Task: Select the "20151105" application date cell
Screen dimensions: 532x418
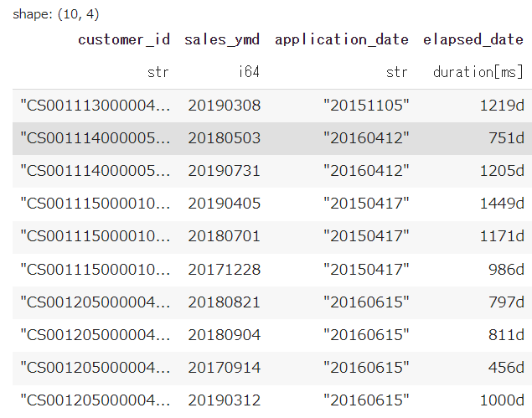Action: (366, 106)
